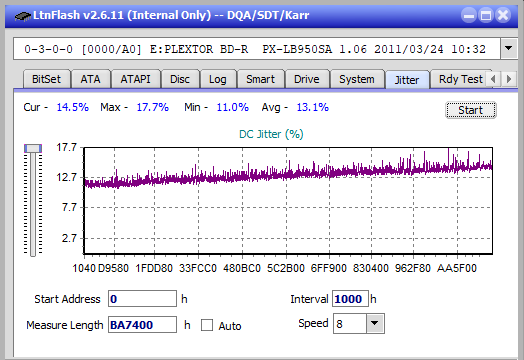Image resolution: width=524 pixels, height=360 pixels.
Task: Click the Interval input field
Action: (x=350, y=298)
